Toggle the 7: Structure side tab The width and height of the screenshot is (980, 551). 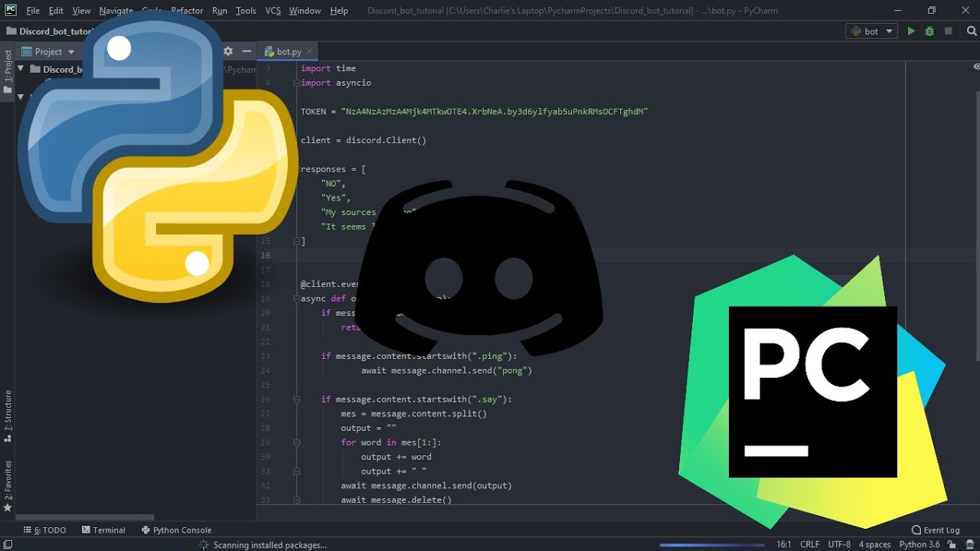pos(8,417)
